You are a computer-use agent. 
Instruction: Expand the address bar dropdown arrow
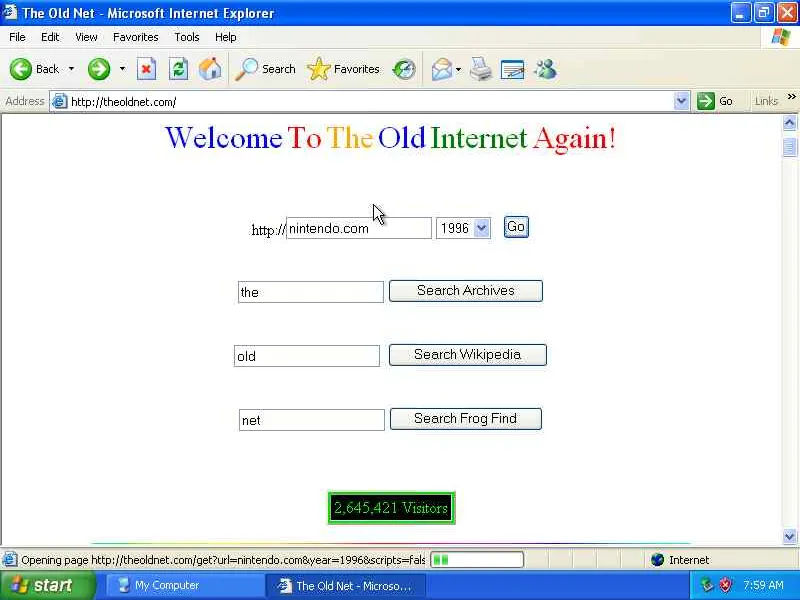click(x=682, y=102)
